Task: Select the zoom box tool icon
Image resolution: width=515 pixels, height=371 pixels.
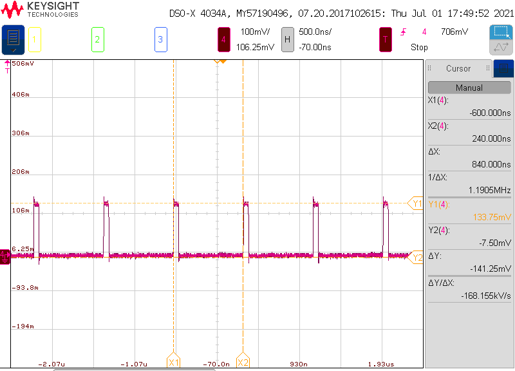Action: [501, 32]
